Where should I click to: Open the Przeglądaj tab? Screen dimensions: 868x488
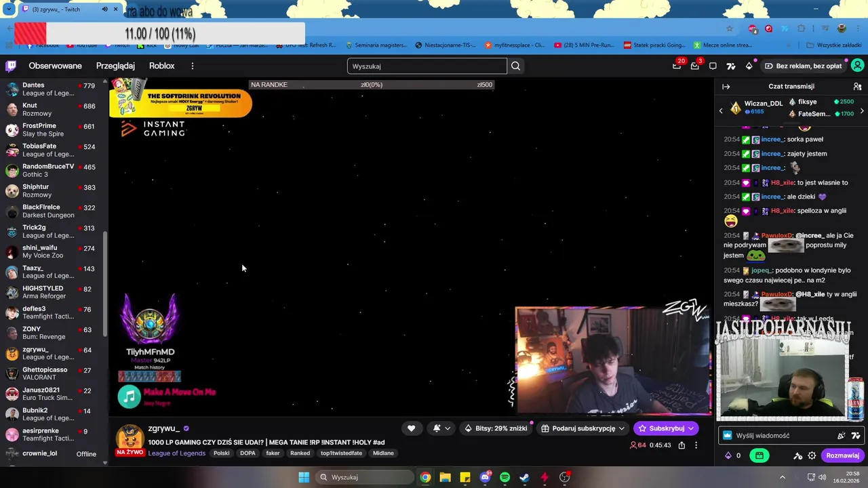[x=115, y=66]
